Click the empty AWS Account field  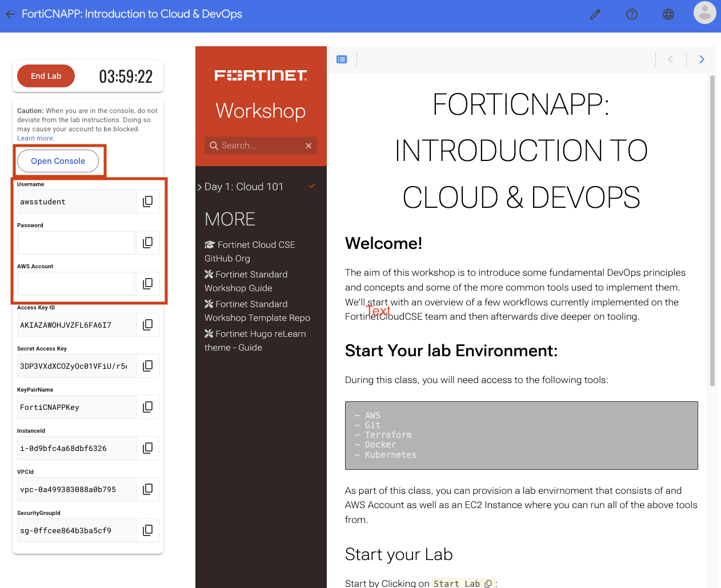(75, 284)
